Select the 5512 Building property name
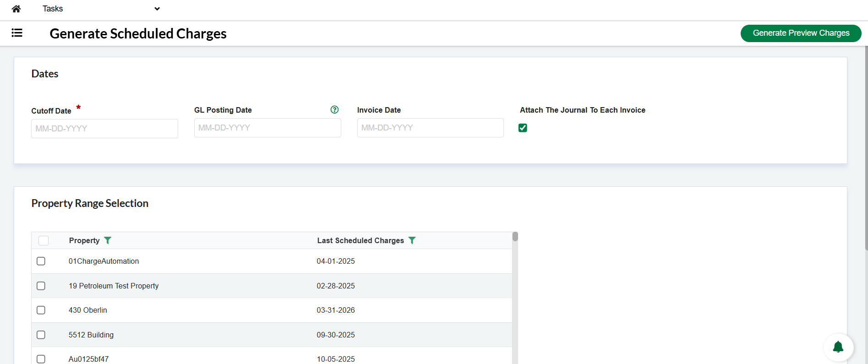The width and height of the screenshot is (868, 364). click(91, 335)
